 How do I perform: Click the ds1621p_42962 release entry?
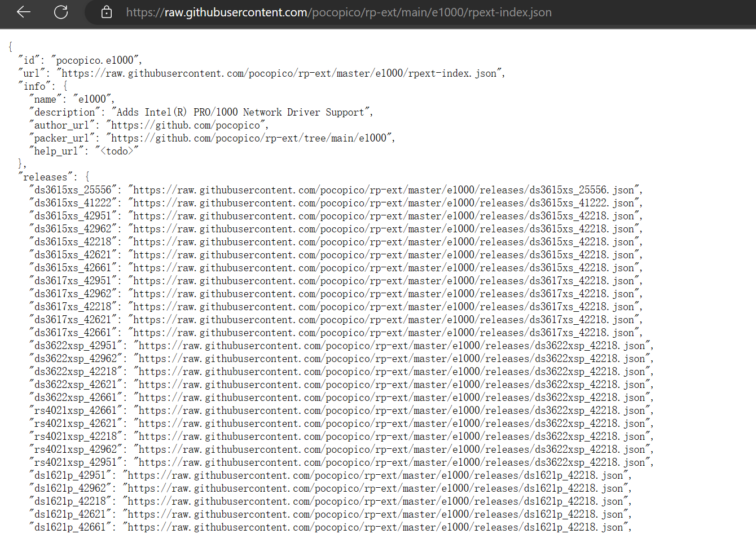click(330, 488)
